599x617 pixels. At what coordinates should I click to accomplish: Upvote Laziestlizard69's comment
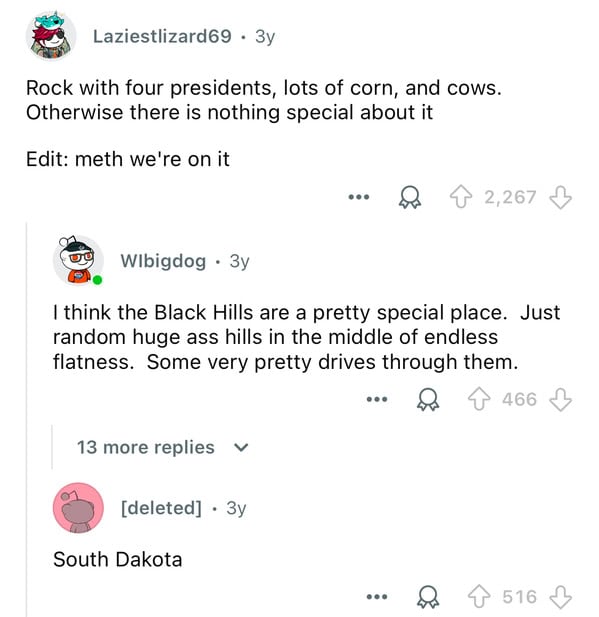click(460, 197)
